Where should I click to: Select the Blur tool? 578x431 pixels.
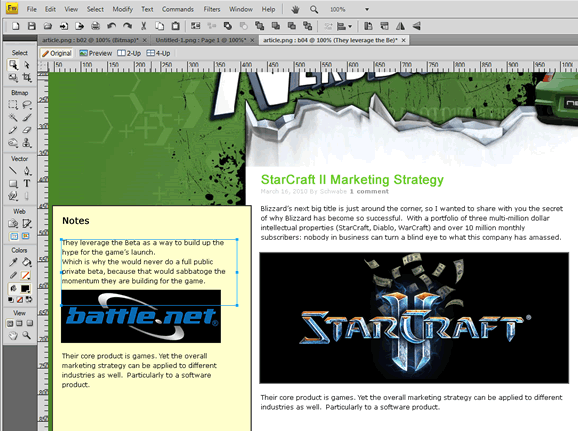13,143
